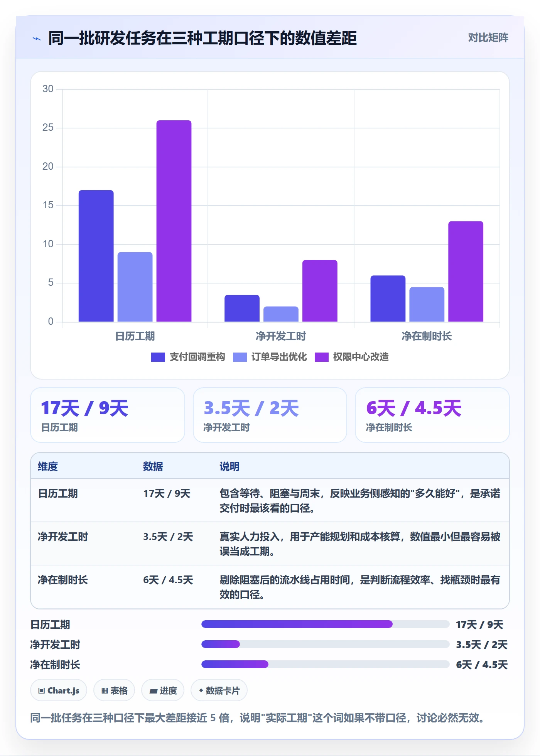Viewport: 540px width, 756px height.
Task: Click the 支付回调重构 bar under 净在制时长
Action: 388,299
